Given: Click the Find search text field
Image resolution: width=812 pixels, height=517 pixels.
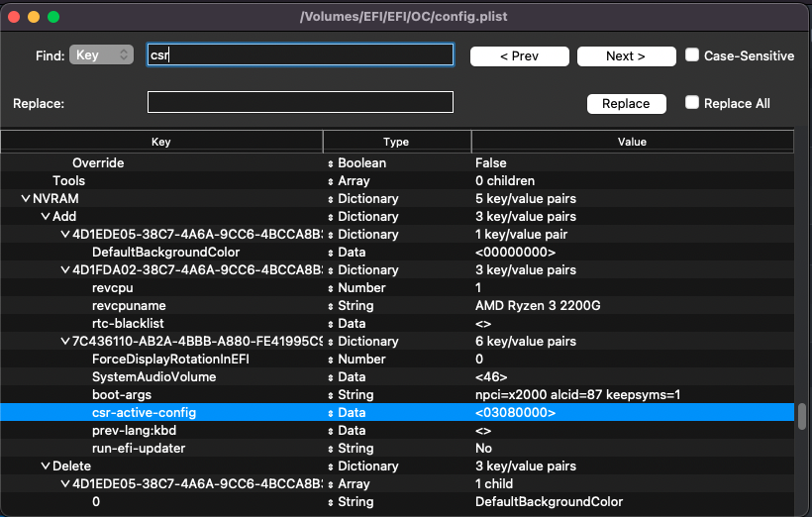Looking at the screenshot, I should tap(300, 55).
